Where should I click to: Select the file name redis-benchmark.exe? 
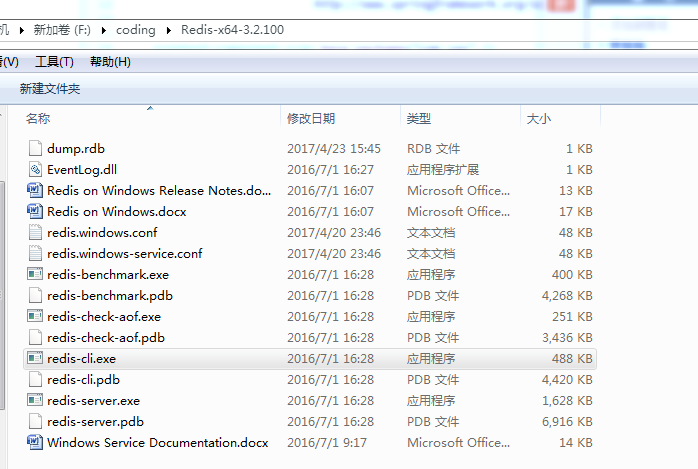[108, 275]
